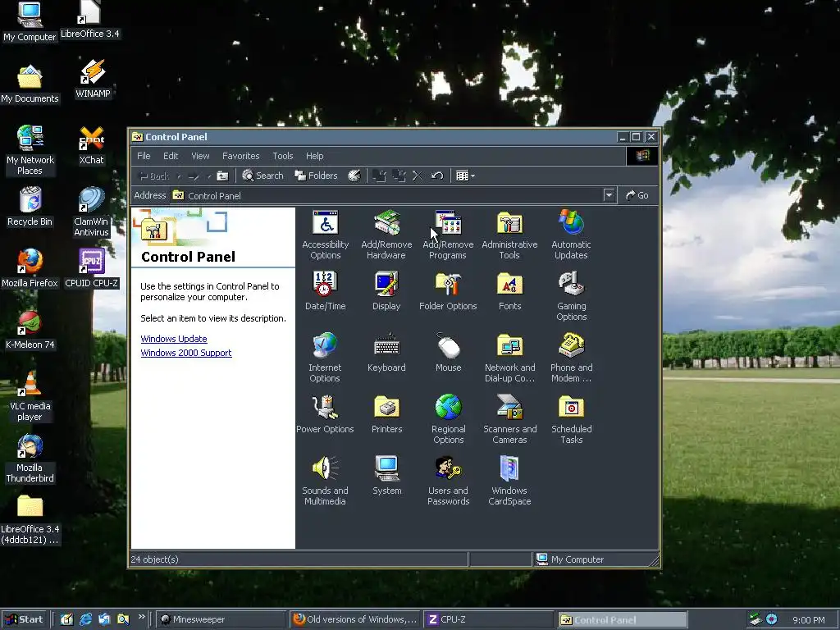The image size is (840, 630).
Task: Open Keyboard settings icon
Action: pyautogui.click(x=386, y=353)
